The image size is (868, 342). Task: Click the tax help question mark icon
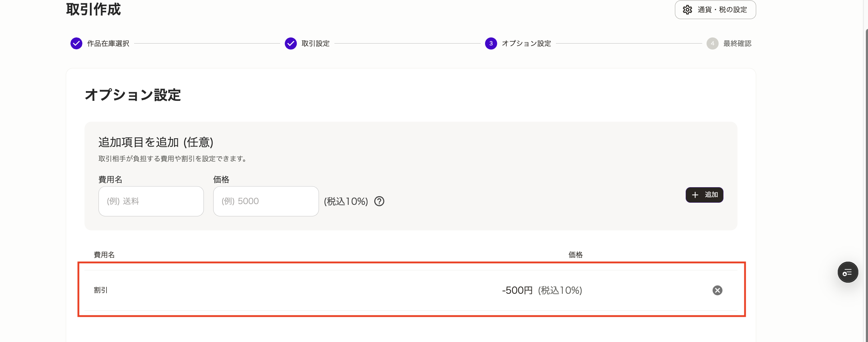379,201
